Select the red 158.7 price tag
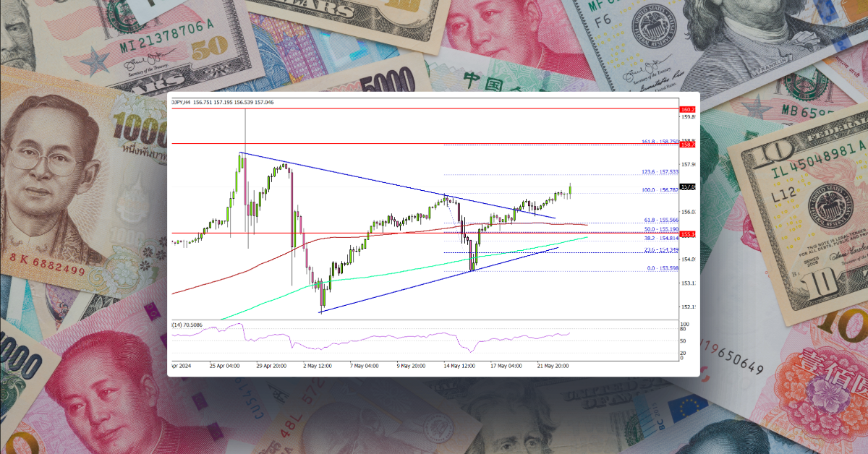Image resolution: width=868 pixels, height=454 pixels. (x=687, y=145)
